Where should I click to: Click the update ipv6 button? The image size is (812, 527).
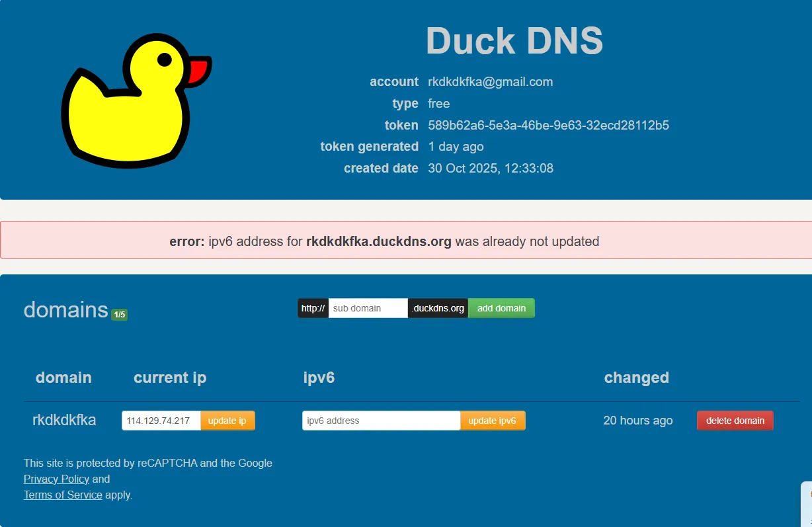click(x=493, y=421)
